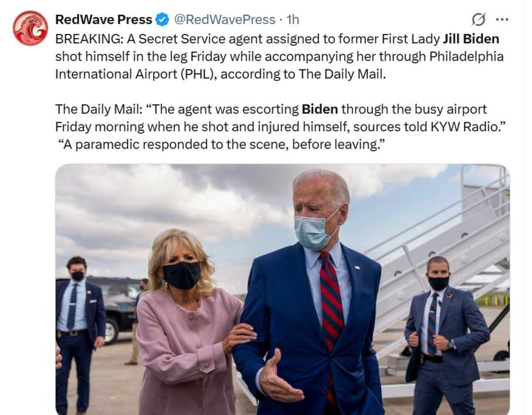The width and height of the screenshot is (532, 415).
Task: Open the attached tarmac photo
Action: coord(282,289)
